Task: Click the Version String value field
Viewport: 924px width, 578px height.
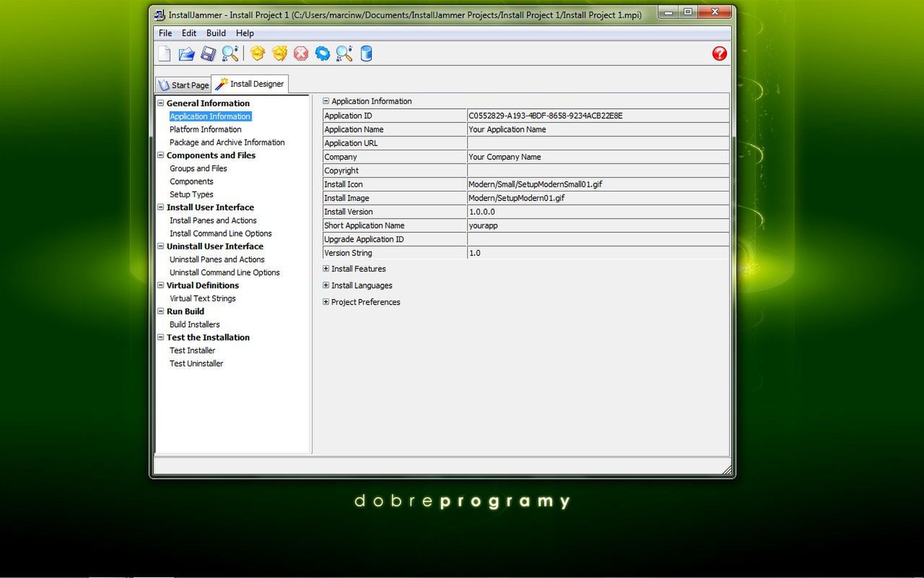Action: click(598, 253)
